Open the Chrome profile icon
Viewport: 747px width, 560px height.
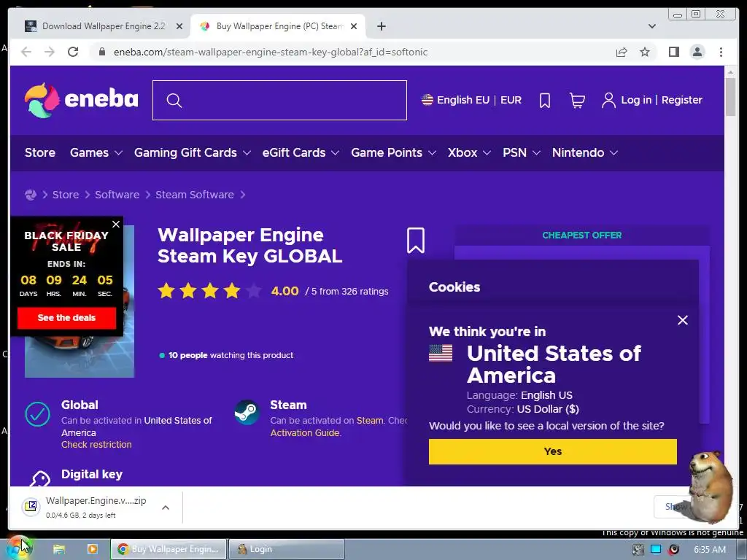pos(697,52)
